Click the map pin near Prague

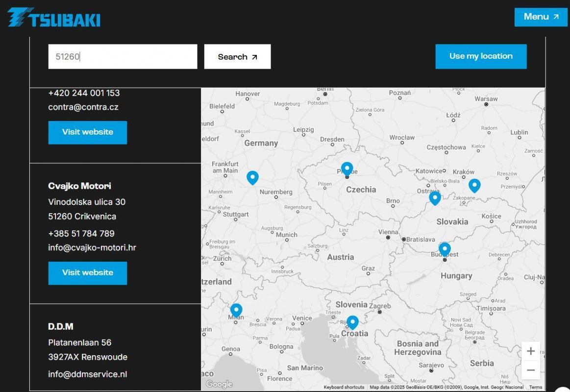coord(347,169)
